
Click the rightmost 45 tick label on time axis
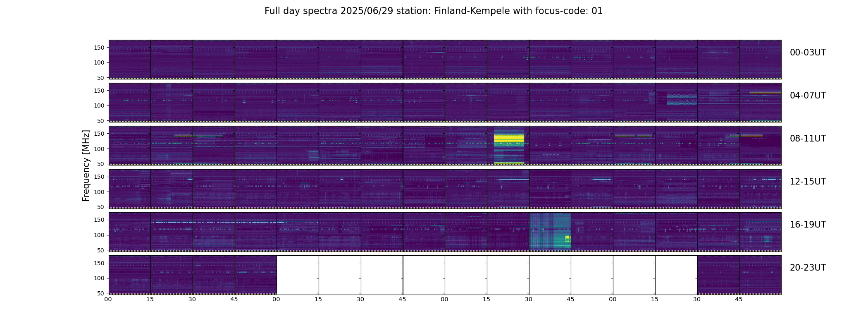pos(739,299)
